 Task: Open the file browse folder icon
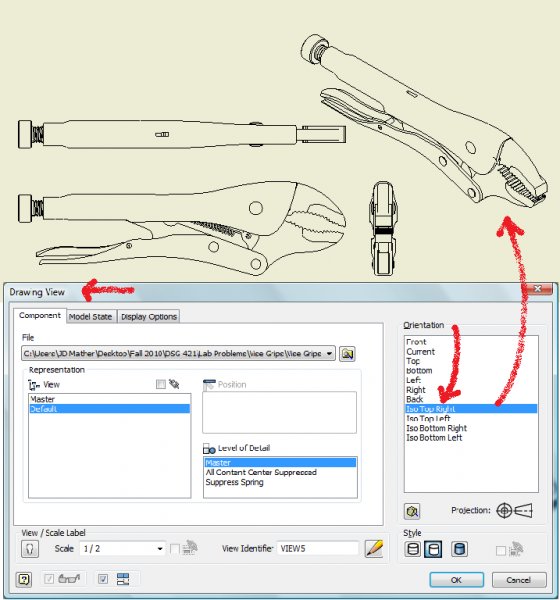click(x=347, y=354)
